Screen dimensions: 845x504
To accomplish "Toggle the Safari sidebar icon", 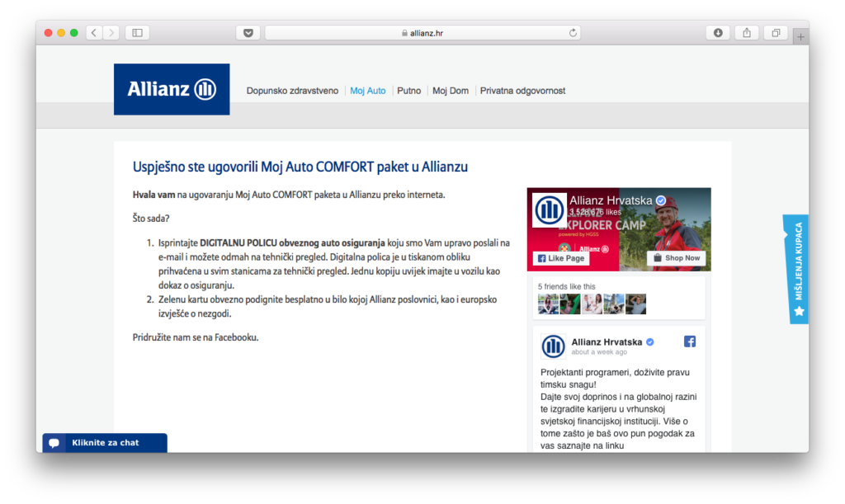I will click(137, 33).
